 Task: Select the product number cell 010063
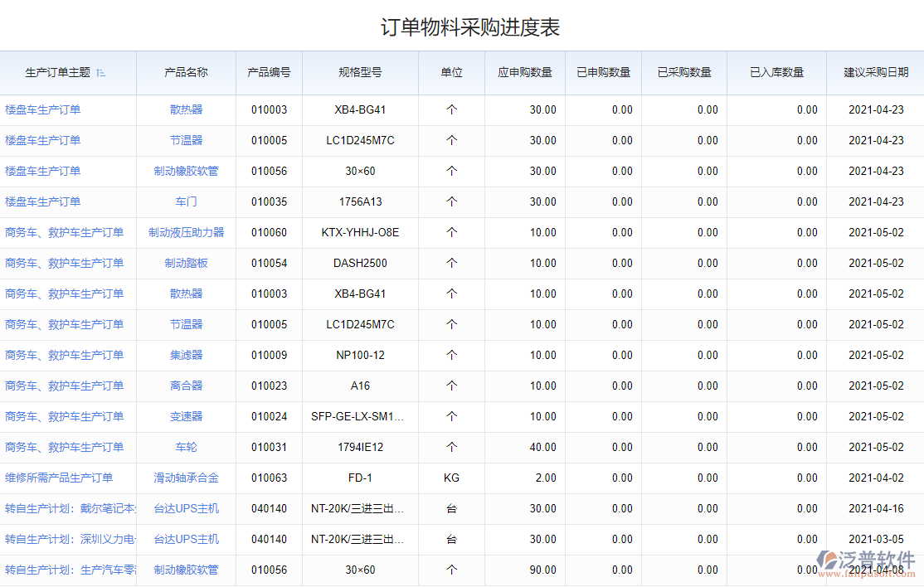tap(269, 478)
